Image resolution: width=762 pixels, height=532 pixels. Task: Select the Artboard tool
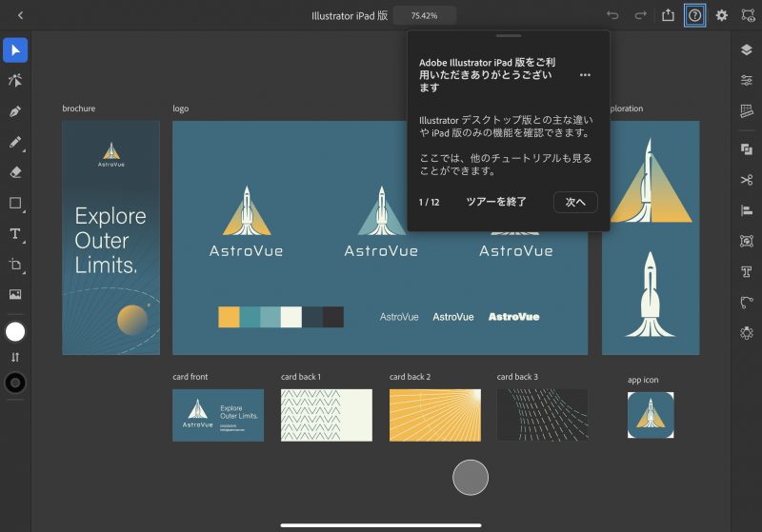(x=15, y=264)
